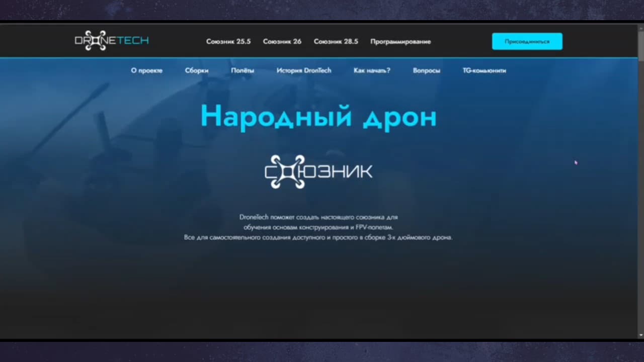
Task: Open the Союзник 25.5 page
Action: tap(228, 42)
